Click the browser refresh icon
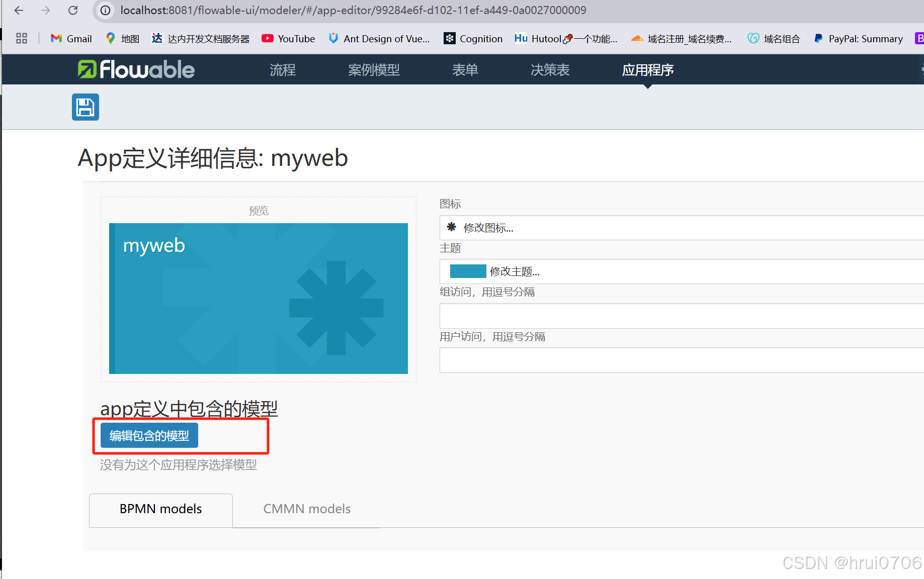Viewport: 924px width, 579px height. [72, 10]
